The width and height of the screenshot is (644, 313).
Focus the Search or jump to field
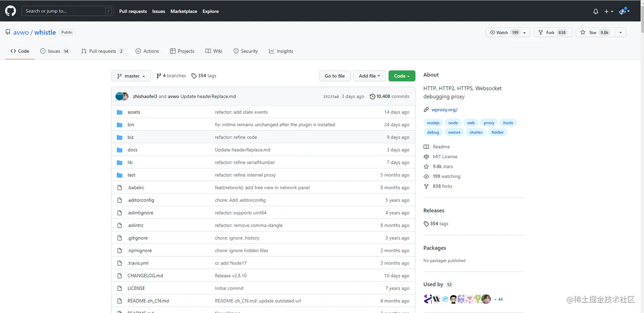pyautogui.click(x=68, y=11)
